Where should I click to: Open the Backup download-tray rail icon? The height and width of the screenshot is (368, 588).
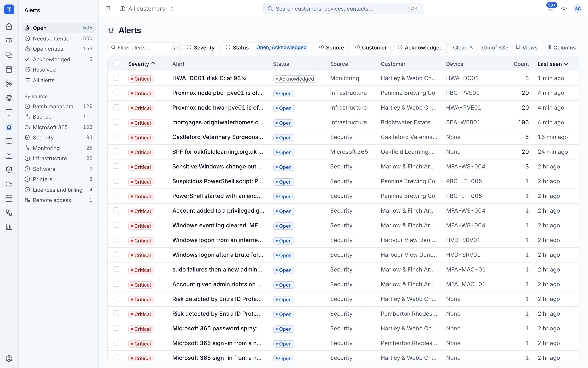point(9,155)
